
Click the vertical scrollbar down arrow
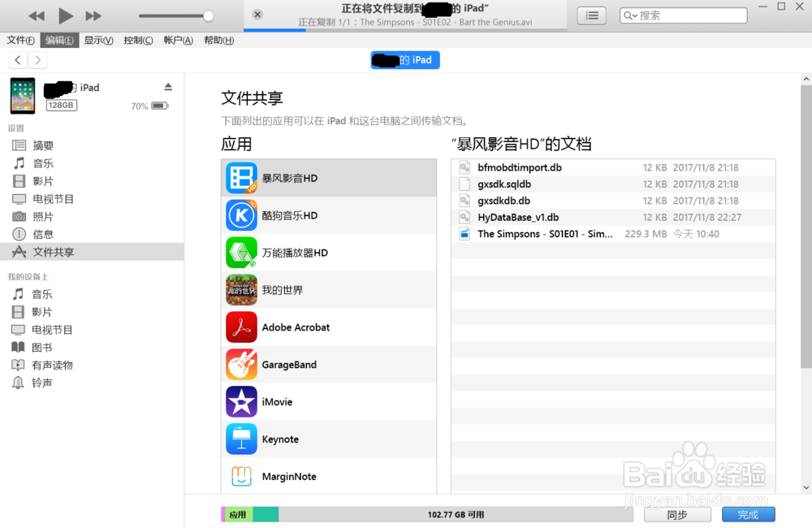click(x=806, y=487)
